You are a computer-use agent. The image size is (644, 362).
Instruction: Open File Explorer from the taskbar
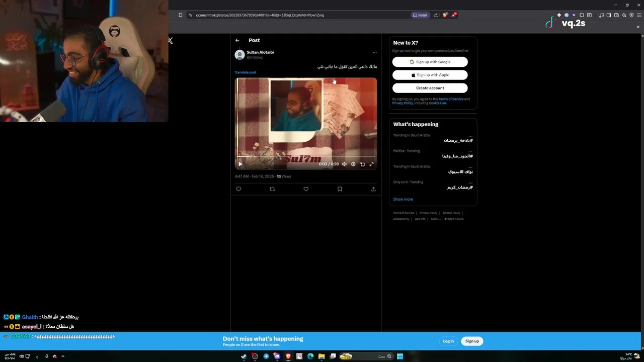321,356
